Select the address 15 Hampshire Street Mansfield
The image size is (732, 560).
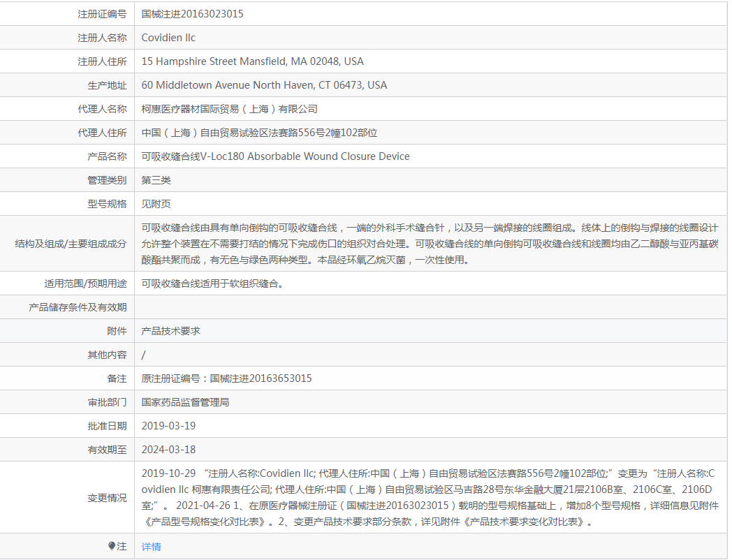(x=253, y=61)
